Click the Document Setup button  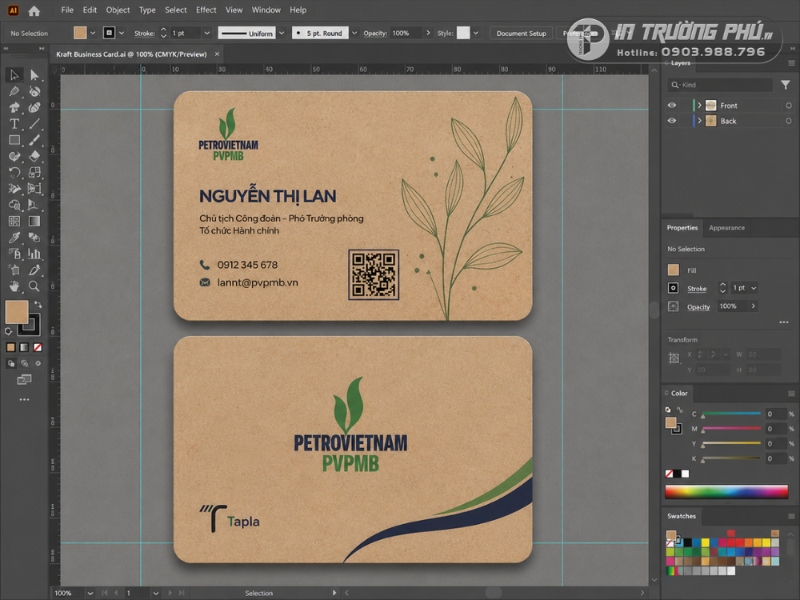coord(521,33)
